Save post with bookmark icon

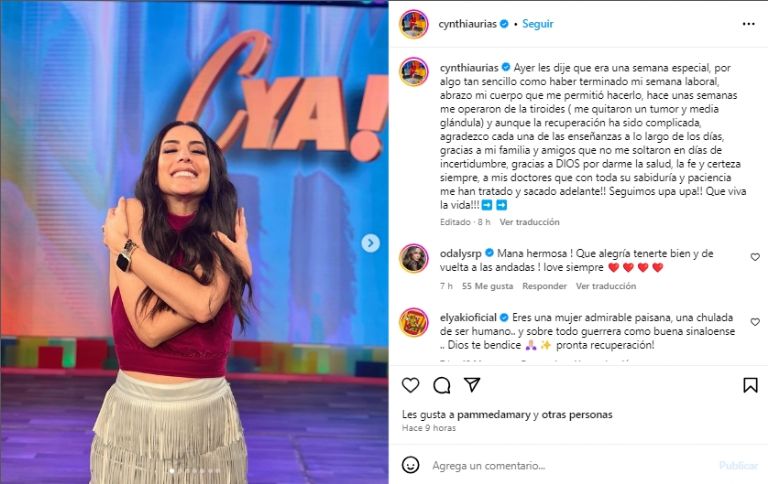750,385
